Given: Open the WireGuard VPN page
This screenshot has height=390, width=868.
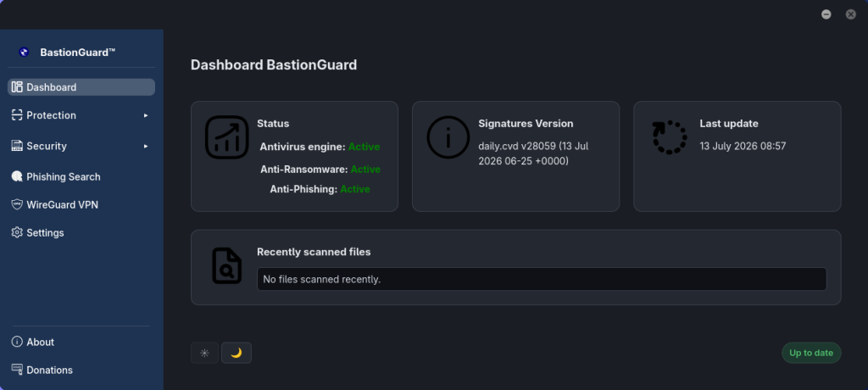Looking at the screenshot, I should point(81,204).
